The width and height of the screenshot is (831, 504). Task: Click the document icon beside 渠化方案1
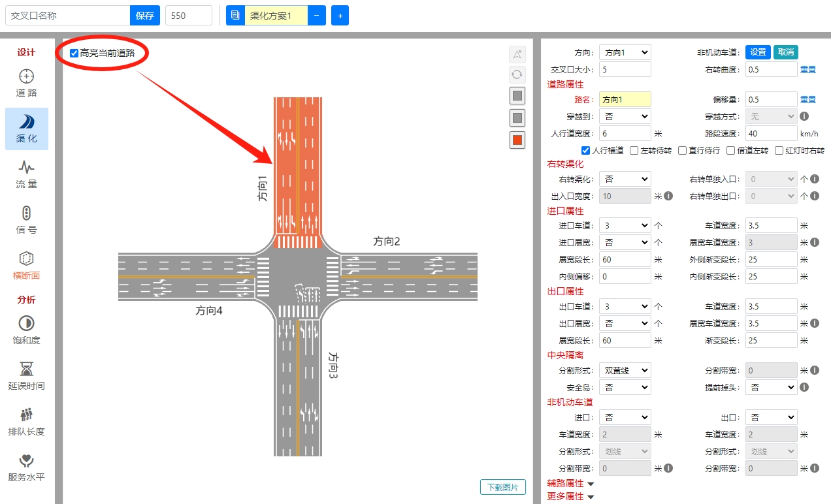[x=236, y=15]
